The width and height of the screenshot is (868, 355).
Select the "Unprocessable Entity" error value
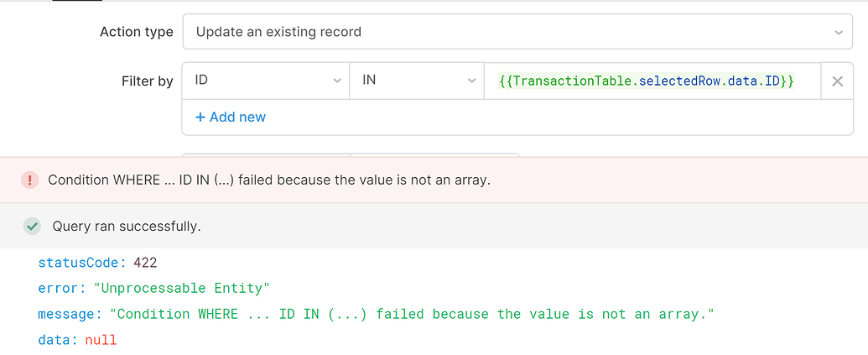click(181, 288)
